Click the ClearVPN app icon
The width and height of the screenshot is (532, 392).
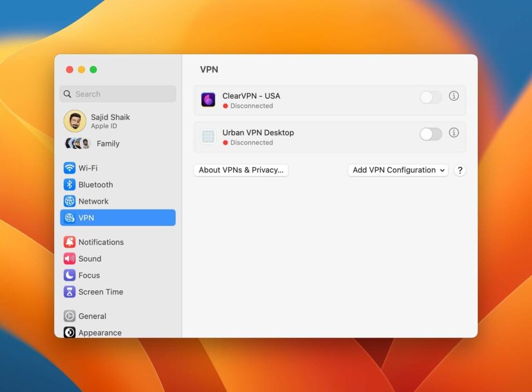tap(208, 100)
